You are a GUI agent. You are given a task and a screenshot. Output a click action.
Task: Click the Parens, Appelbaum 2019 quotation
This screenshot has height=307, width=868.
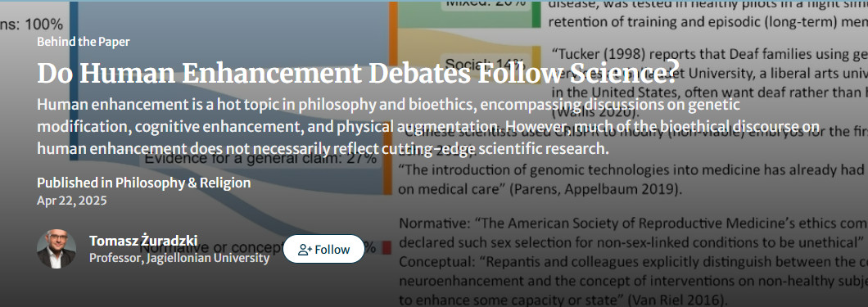[633, 179]
